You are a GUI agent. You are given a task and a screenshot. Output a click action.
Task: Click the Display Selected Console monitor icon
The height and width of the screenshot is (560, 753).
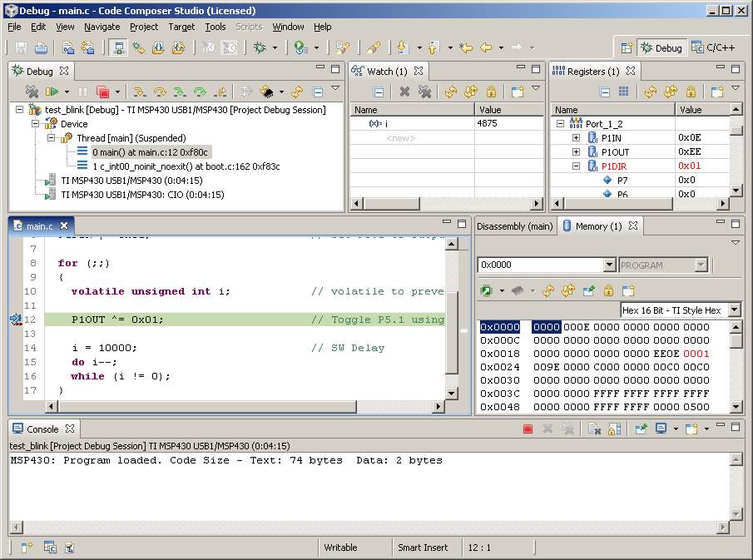pos(661,429)
